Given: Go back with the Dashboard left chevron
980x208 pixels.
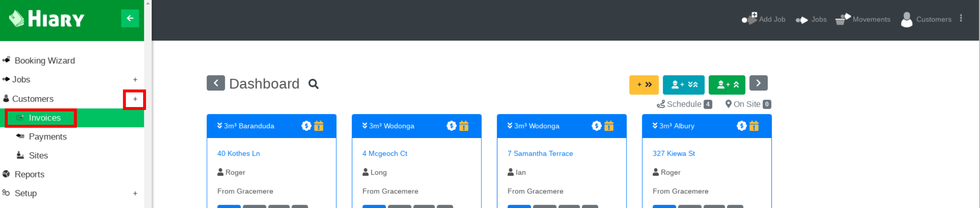Looking at the screenshot, I should [216, 83].
